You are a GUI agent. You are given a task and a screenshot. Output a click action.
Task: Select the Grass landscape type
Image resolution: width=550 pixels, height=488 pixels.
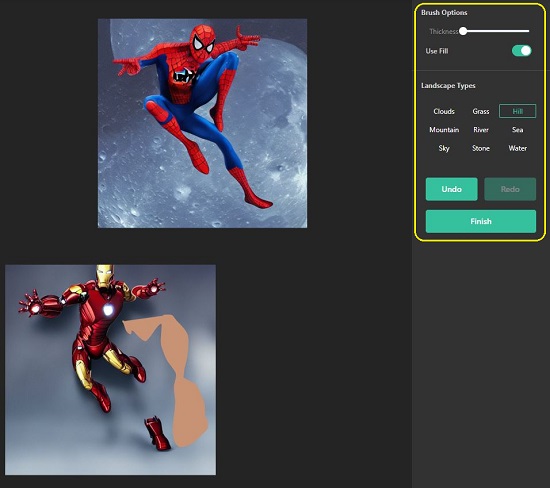(x=481, y=111)
